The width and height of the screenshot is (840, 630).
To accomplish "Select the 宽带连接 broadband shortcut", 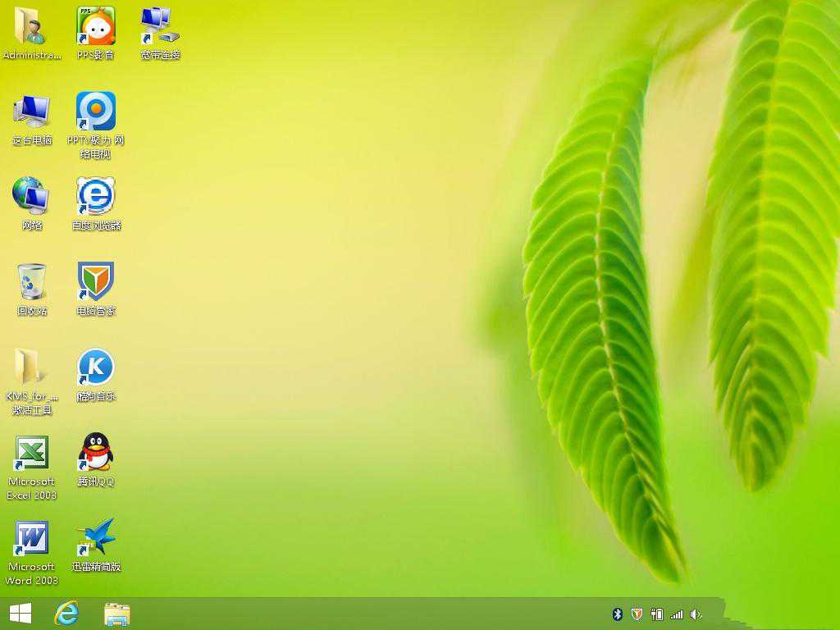I will tap(160, 27).
